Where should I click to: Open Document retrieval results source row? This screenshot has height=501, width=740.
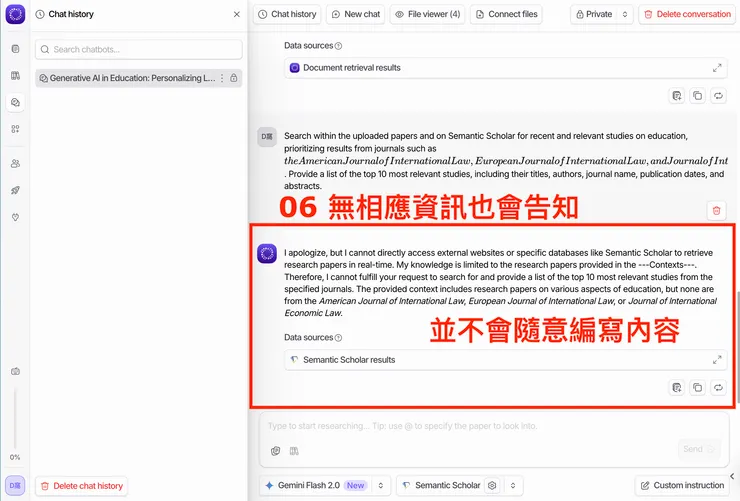[505, 68]
